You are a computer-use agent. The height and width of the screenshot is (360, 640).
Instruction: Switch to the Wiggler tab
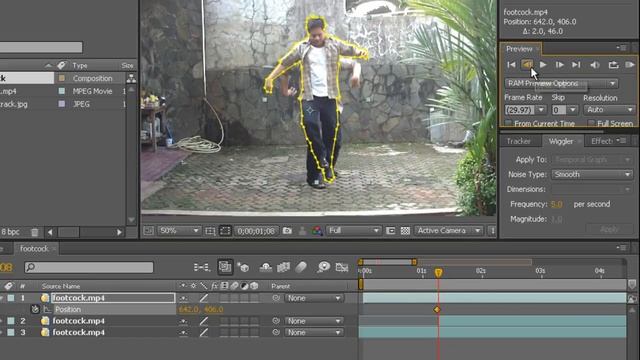[561, 141]
